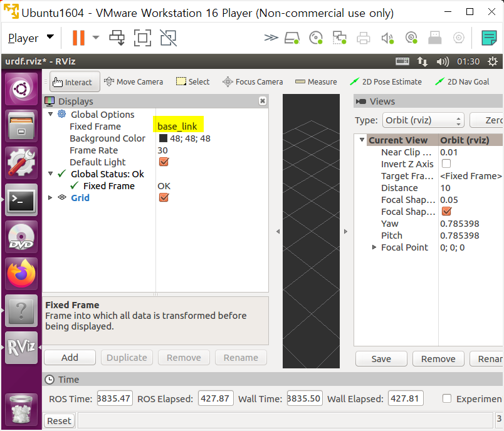Image resolution: width=504 pixels, height=431 pixels.
Task: Open the clock showing 01:30
Action: tap(468, 61)
